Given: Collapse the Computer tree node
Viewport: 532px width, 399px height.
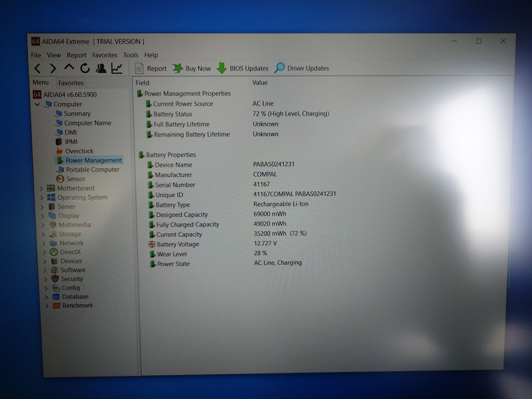Looking at the screenshot, I should (38, 104).
